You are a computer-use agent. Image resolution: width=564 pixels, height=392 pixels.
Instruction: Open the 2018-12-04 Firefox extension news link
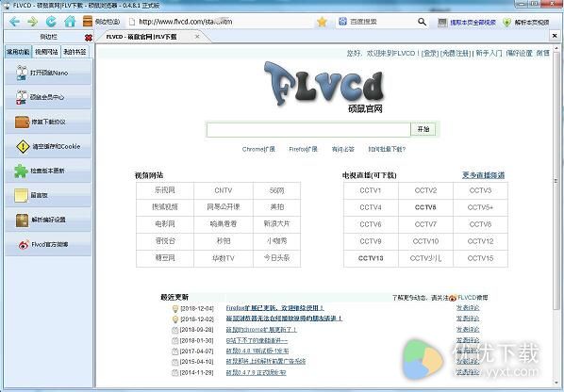point(274,308)
